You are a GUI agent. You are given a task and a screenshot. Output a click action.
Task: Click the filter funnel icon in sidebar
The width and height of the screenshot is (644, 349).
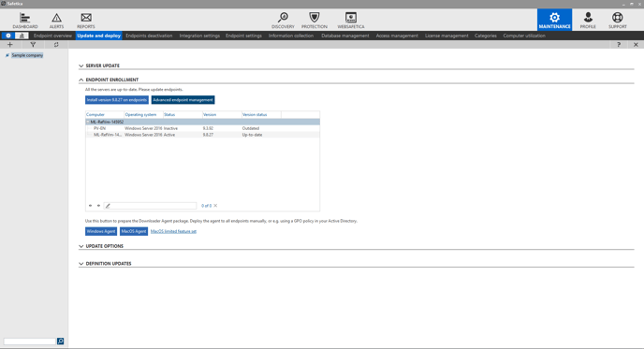coord(33,44)
